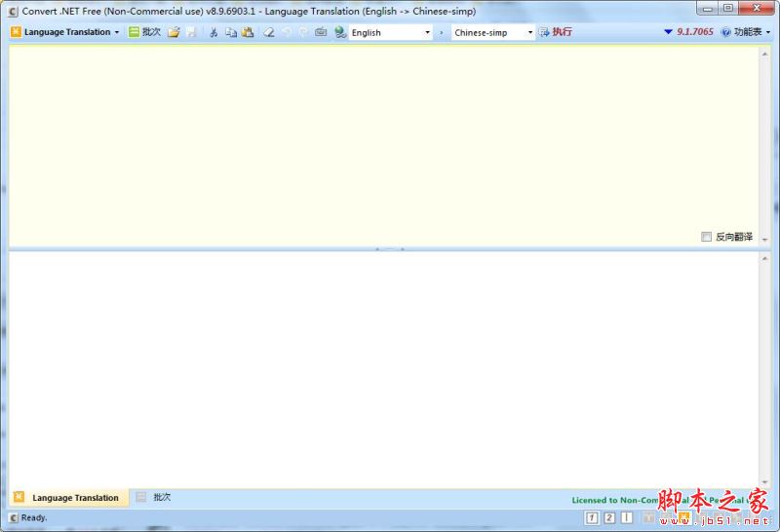Image resolution: width=780 pixels, height=532 pixels.
Task: Click the save disk icon
Action: [x=190, y=32]
